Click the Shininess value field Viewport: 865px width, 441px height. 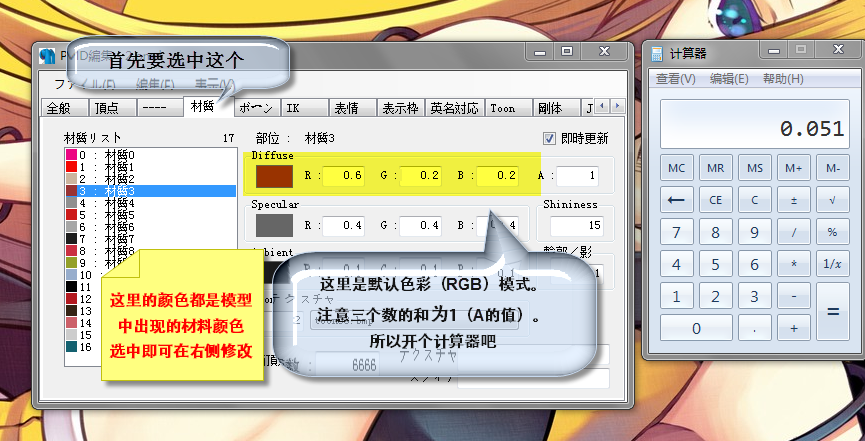coord(577,226)
